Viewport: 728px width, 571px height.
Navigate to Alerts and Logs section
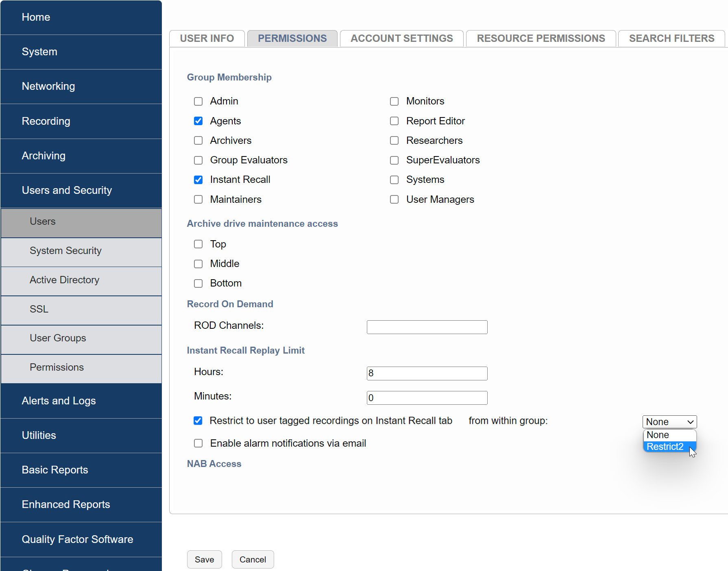tap(59, 401)
